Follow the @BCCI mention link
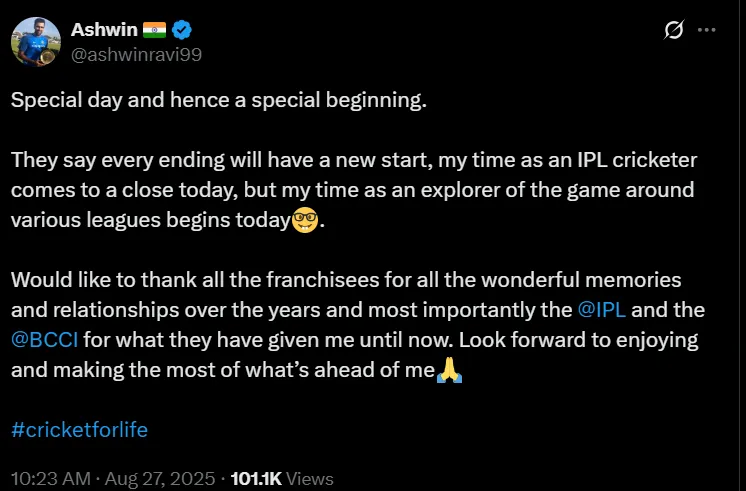Viewport: 746px width, 491px height. click(39, 340)
